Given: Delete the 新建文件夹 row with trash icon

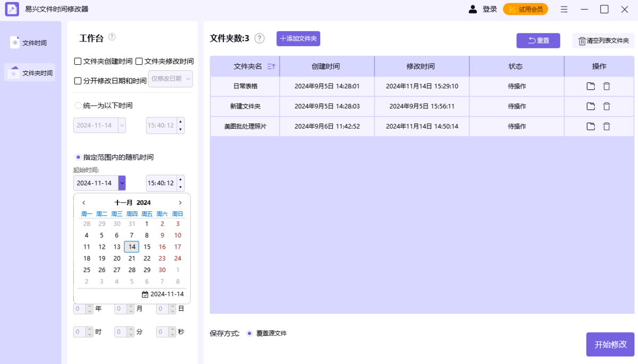Looking at the screenshot, I should 607,106.
